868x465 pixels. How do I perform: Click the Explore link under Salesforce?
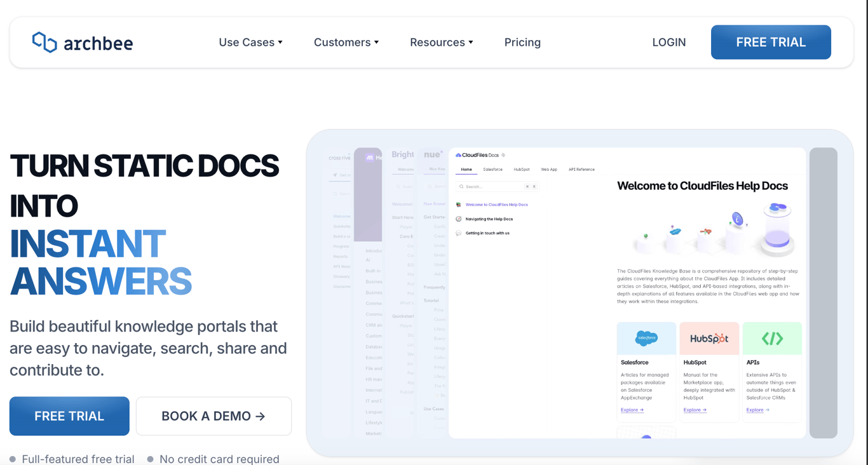pos(632,410)
